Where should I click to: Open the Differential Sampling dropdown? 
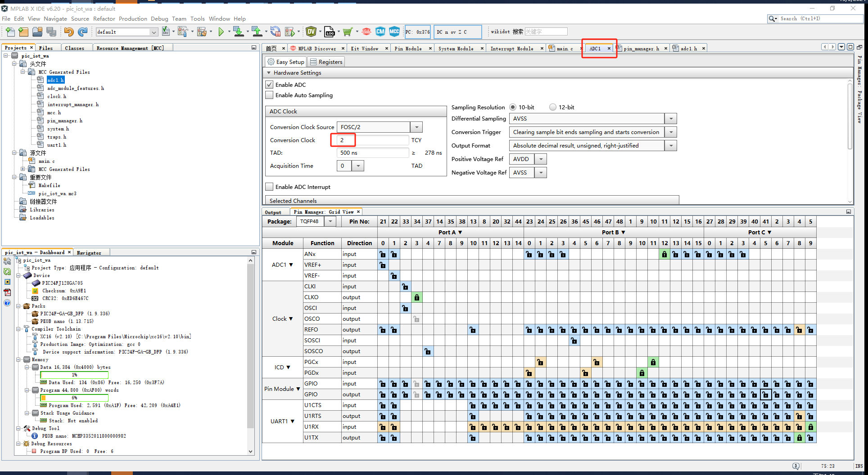(x=671, y=119)
